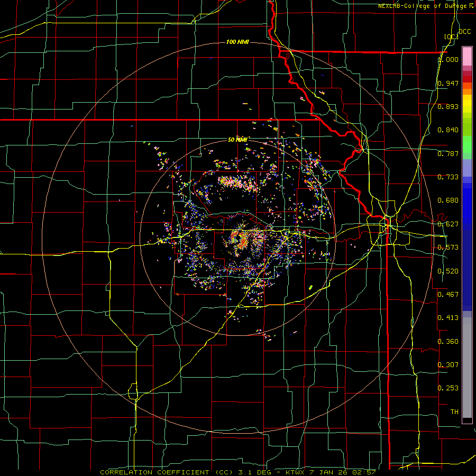476x476 pixels.
Task: Click the 0.840 scale value
Action: pos(448,130)
